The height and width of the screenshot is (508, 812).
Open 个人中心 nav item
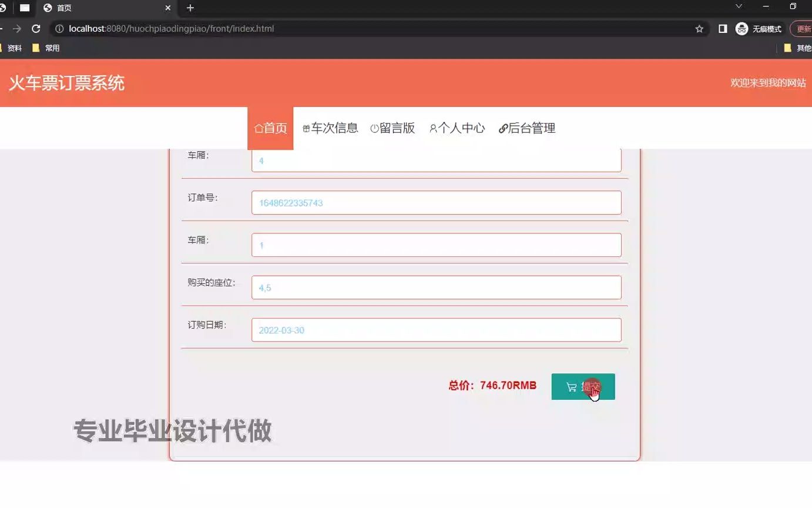457,128
